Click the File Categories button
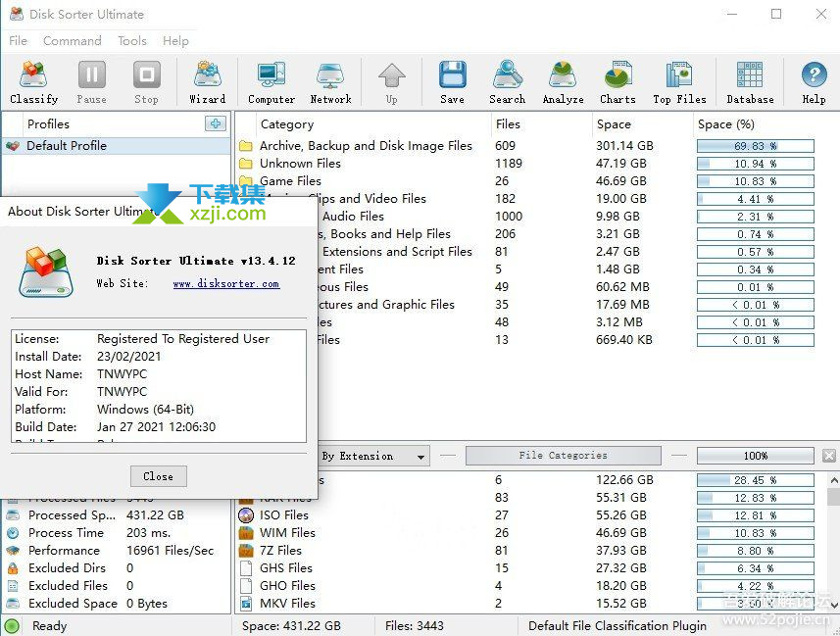The height and width of the screenshot is (636, 840). (x=563, y=456)
